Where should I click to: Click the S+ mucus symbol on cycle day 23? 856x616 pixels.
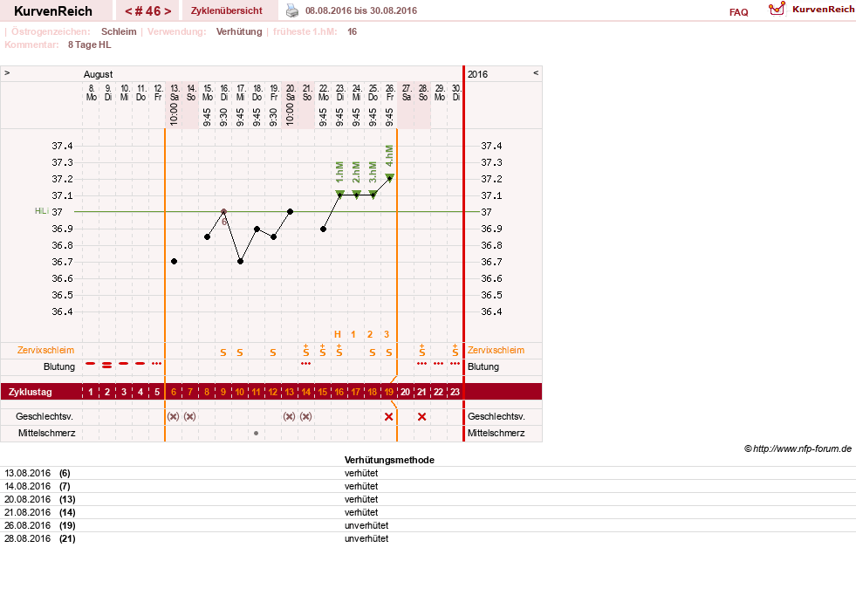pyautogui.click(x=455, y=351)
